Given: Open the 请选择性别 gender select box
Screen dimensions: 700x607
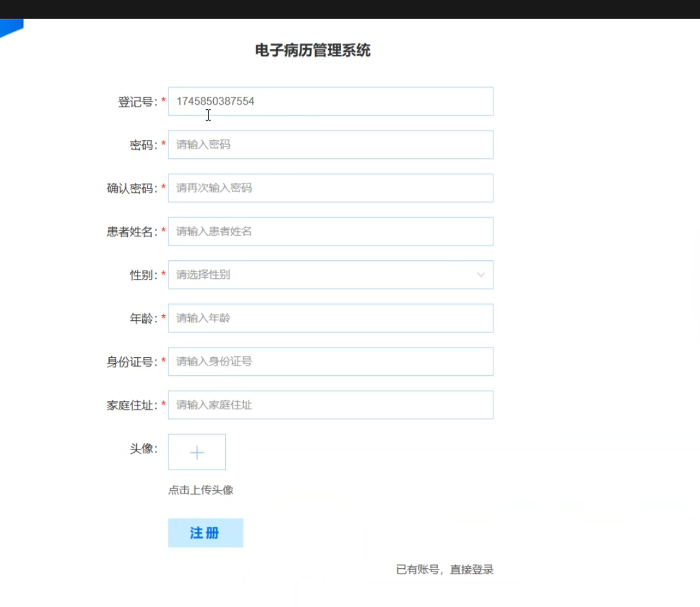Looking at the screenshot, I should pyautogui.click(x=323, y=275).
